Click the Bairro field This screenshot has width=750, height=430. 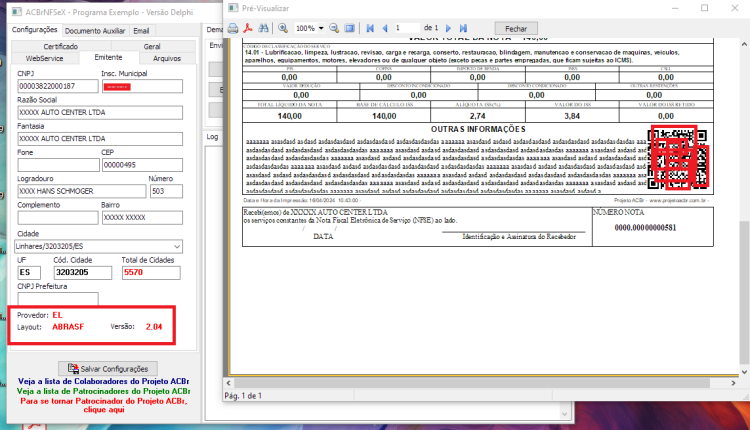[x=142, y=218]
